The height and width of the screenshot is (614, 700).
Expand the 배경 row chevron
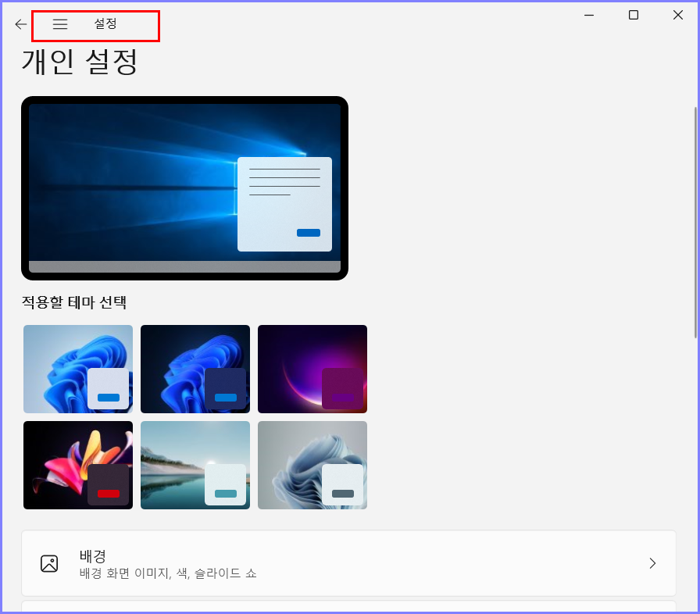[652, 563]
